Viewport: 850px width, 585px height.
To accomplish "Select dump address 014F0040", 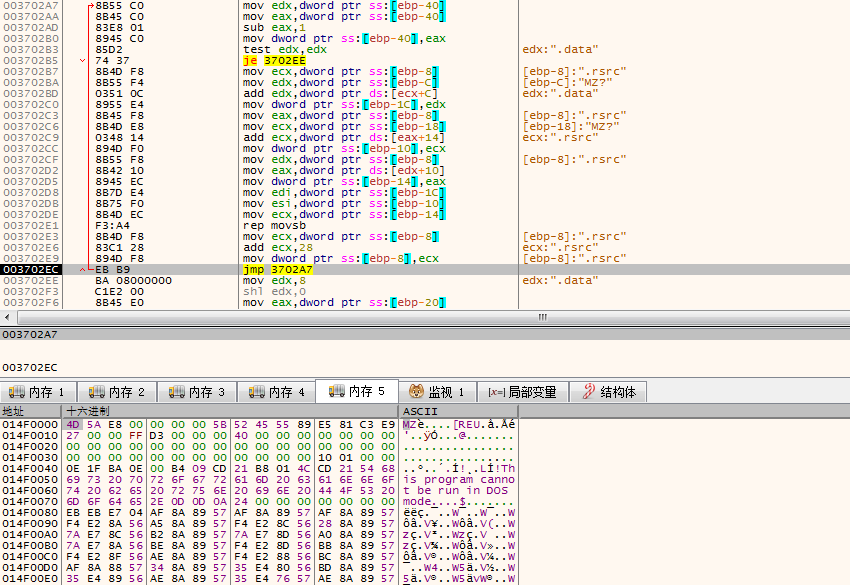I will (x=30, y=468).
